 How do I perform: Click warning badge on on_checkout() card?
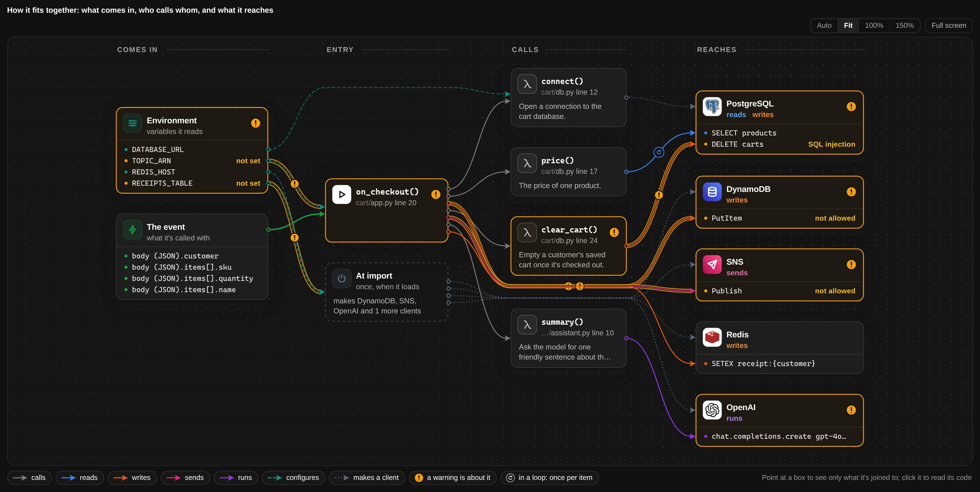[436, 194]
